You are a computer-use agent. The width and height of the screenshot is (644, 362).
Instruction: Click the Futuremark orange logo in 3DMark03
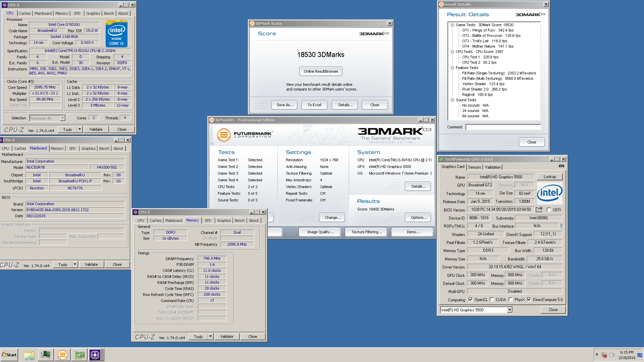pos(224,135)
